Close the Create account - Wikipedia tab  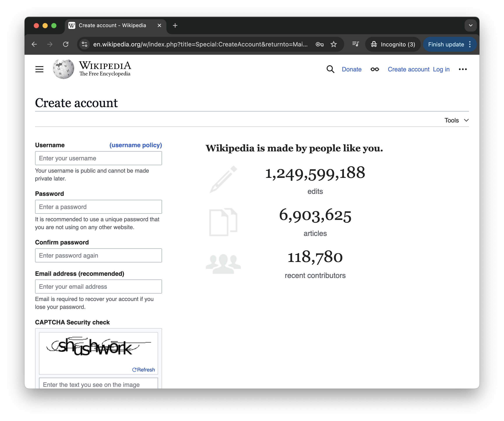pos(159,25)
